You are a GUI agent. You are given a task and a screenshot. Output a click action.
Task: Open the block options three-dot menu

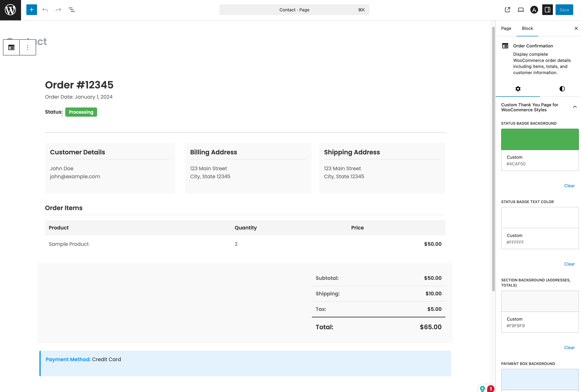(x=27, y=47)
